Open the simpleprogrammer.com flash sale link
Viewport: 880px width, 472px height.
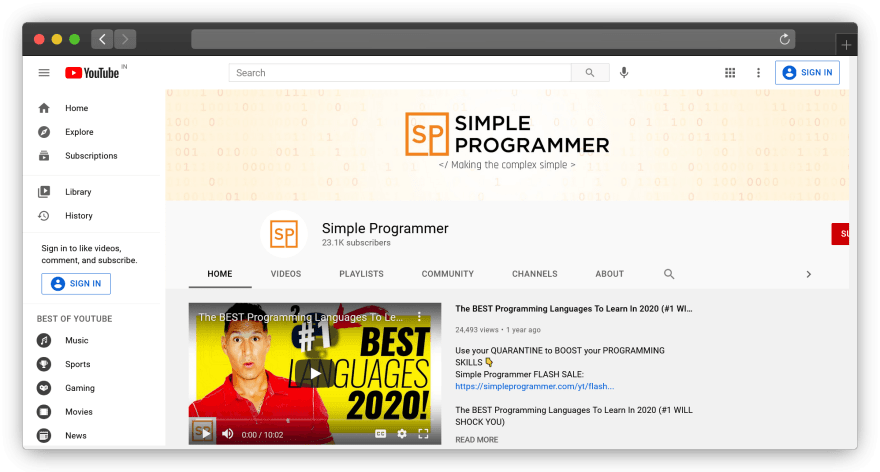534,386
